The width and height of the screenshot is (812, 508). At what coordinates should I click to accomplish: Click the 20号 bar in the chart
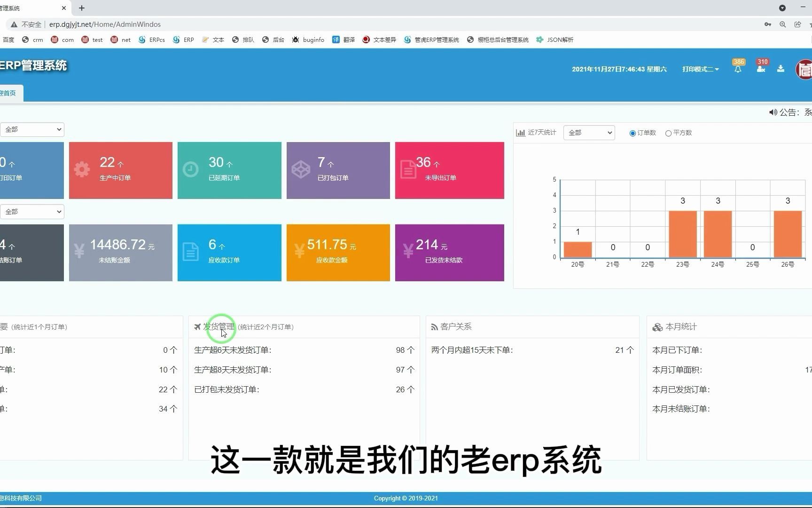(x=578, y=250)
